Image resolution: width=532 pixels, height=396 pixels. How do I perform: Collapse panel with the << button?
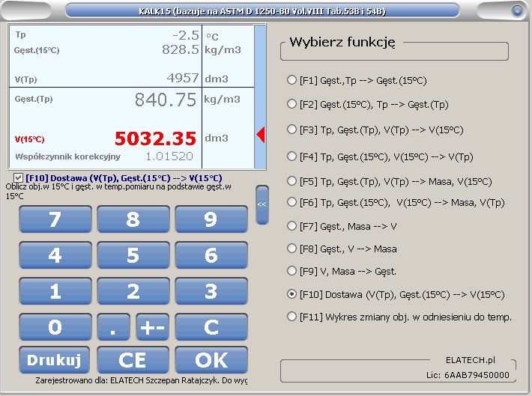pyautogui.click(x=262, y=205)
